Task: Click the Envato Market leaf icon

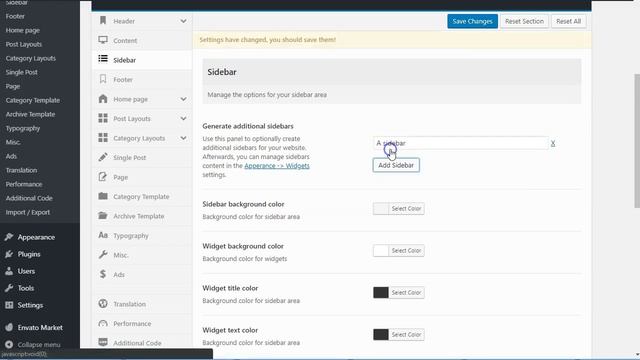Action: (x=9, y=327)
